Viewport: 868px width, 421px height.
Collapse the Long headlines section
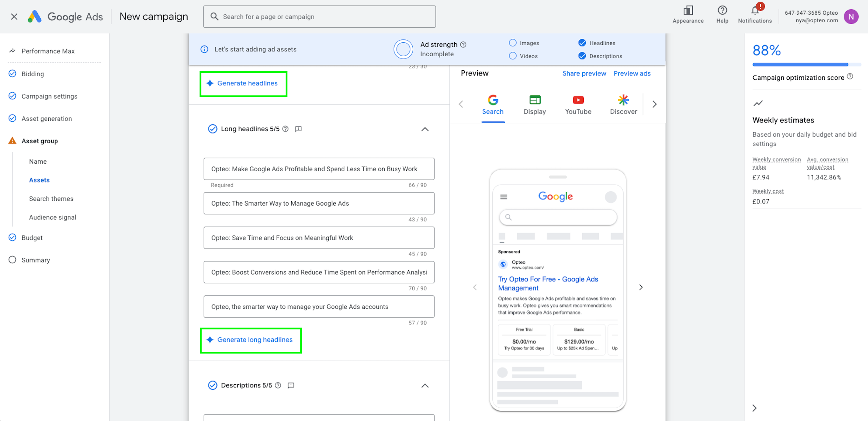pos(425,129)
